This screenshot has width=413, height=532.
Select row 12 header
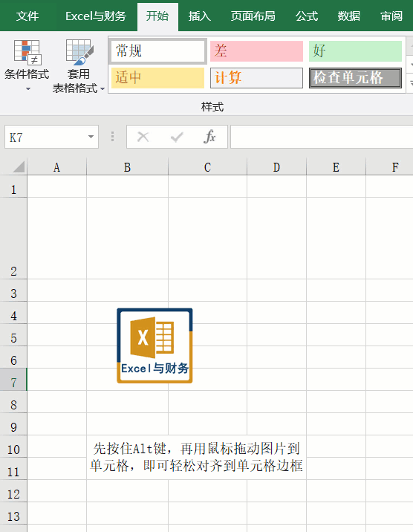click(x=13, y=490)
